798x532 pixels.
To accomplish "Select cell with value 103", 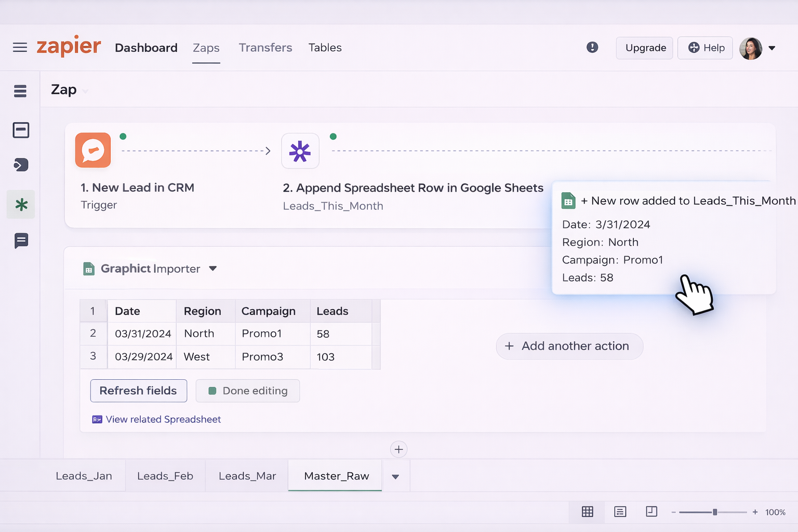I will point(341,357).
